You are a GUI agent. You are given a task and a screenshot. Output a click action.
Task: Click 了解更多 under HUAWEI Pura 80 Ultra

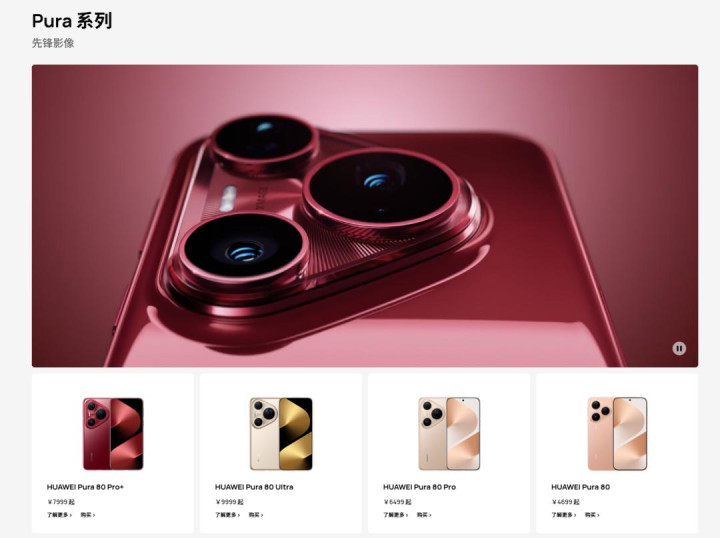[228, 515]
